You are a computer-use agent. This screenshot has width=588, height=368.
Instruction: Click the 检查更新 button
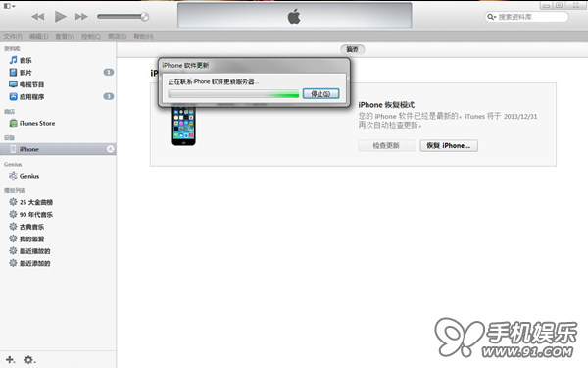[387, 145]
